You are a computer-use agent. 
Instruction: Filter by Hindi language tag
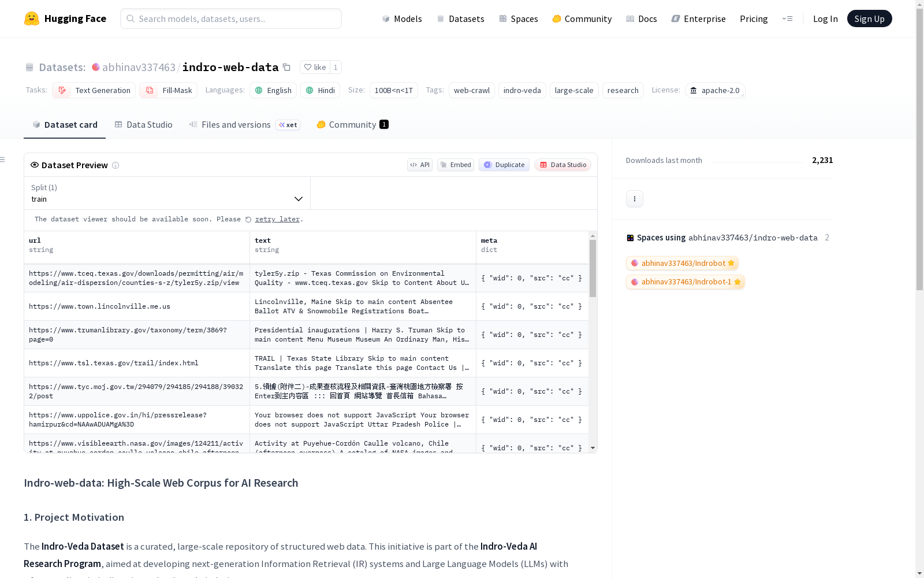pyautogui.click(x=320, y=90)
